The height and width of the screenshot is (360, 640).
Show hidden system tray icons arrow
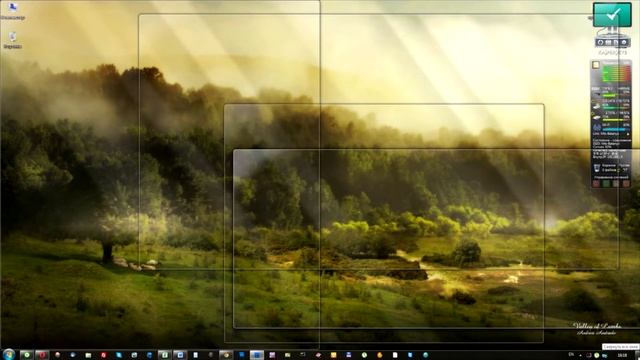(x=580, y=356)
